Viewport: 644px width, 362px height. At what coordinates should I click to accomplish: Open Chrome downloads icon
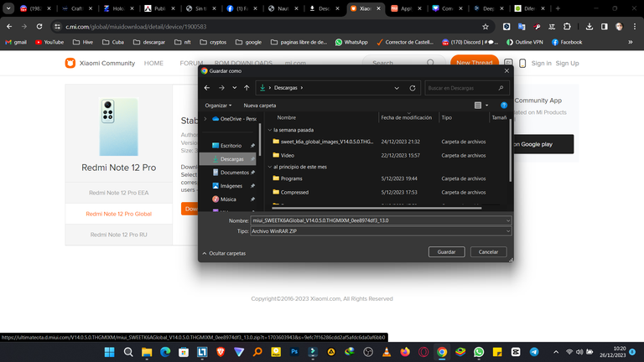589,27
